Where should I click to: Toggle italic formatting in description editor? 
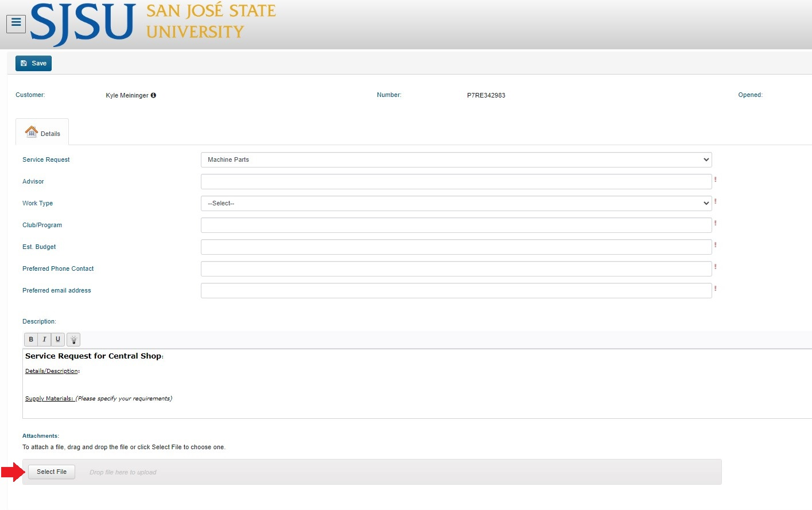(44, 340)
